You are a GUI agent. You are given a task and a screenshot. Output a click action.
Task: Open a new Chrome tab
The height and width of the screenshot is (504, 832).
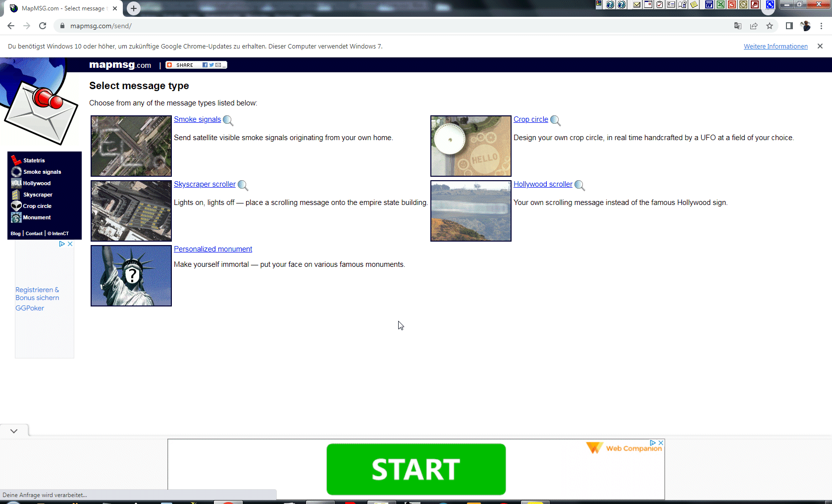[133, 8]
